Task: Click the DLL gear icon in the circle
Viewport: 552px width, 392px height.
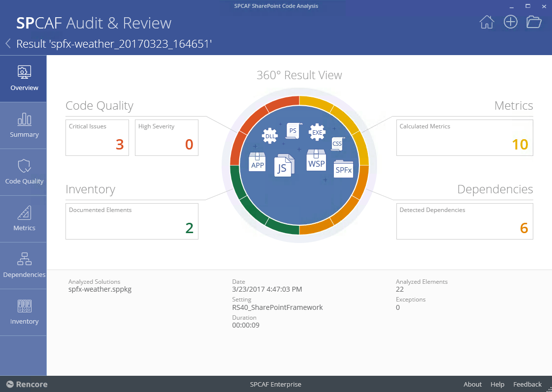Action: 270,136
